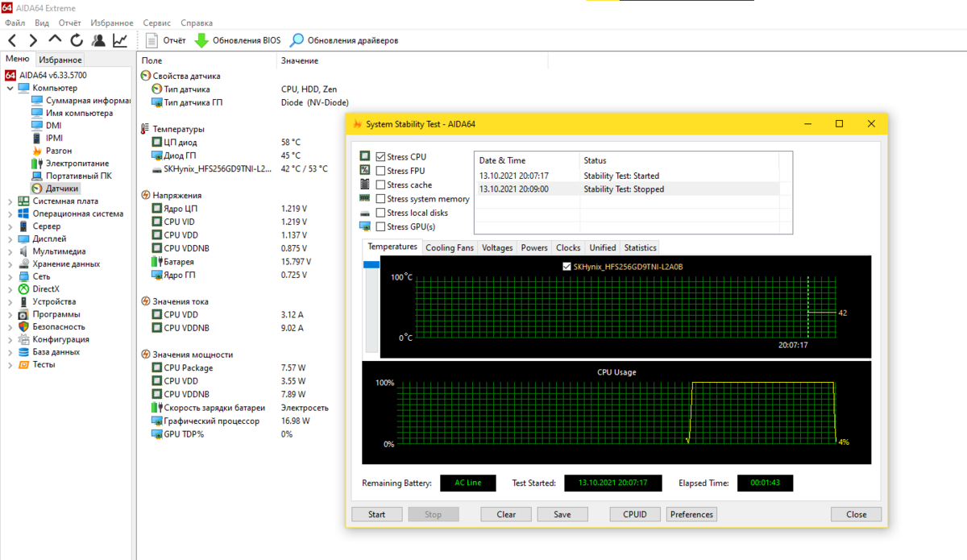
Task: Click the База данных icon in tree
Action: [23, 351]
